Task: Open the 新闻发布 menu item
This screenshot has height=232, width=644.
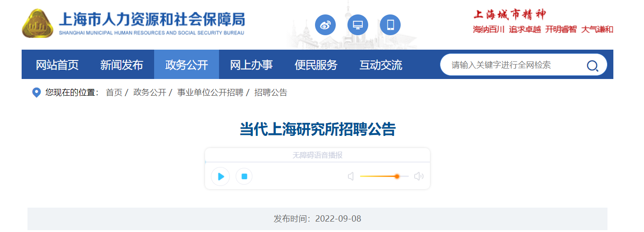Action: pos(122,65)
